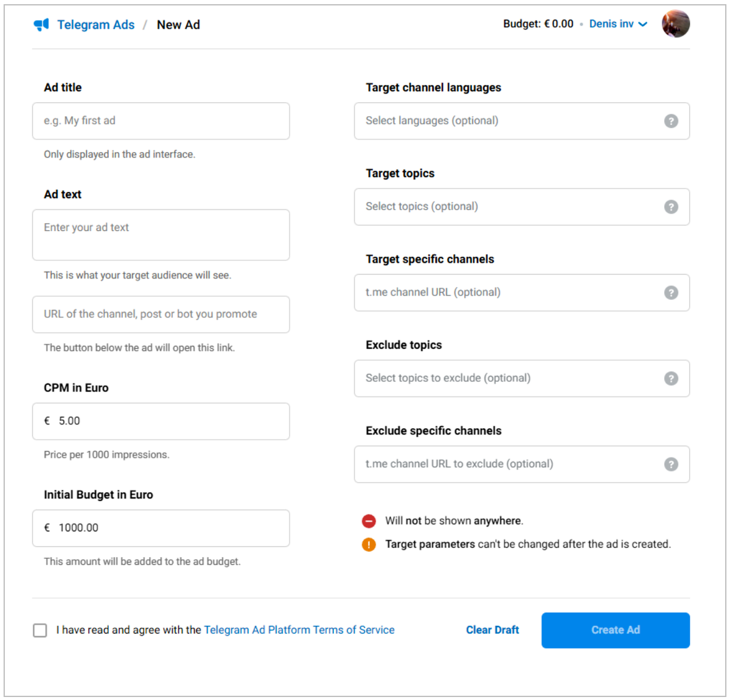The height and width of the screenshot is (700, 730).
Task: Click the Clear Draft link
Action: pos(493,630)
